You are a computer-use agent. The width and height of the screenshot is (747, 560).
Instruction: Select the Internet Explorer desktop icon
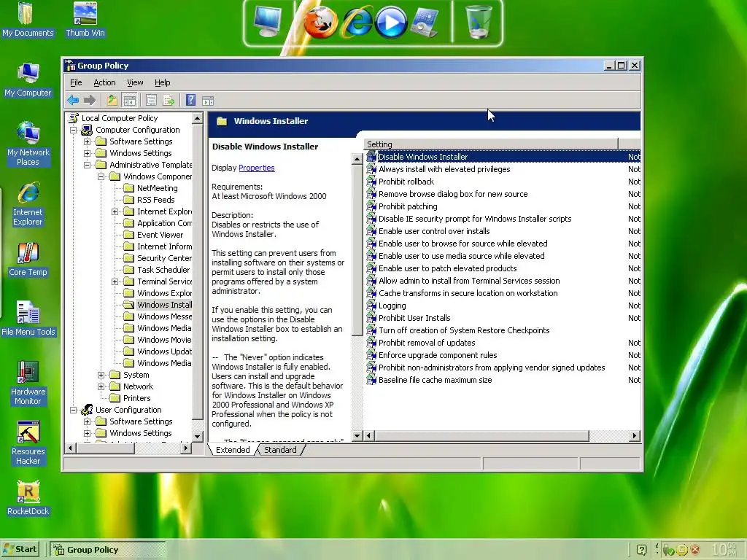tap(28, 204)
